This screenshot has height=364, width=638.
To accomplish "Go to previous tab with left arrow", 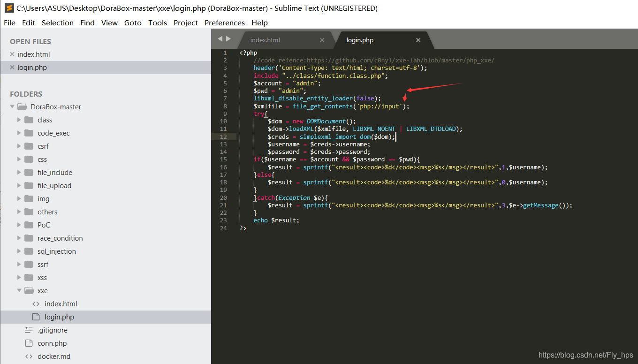I will click(x=220, y=39).
